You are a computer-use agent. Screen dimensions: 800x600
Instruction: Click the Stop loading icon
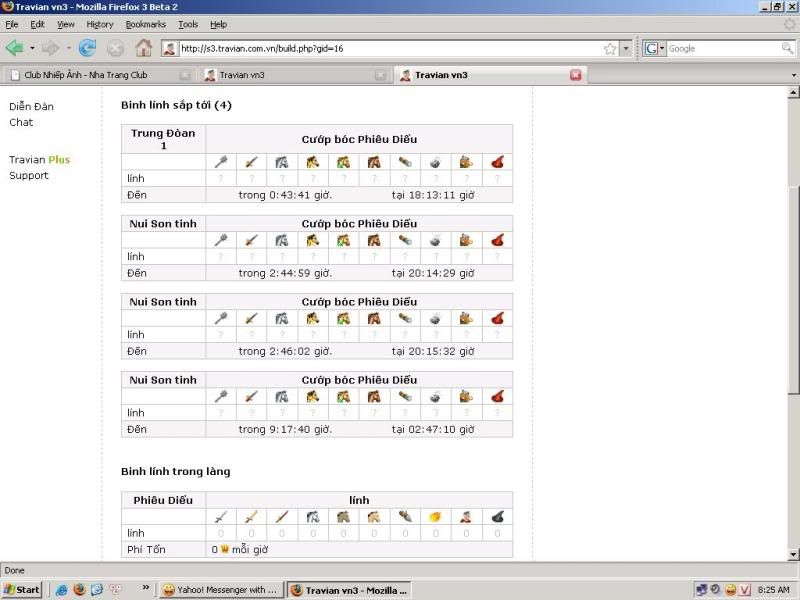115,48
